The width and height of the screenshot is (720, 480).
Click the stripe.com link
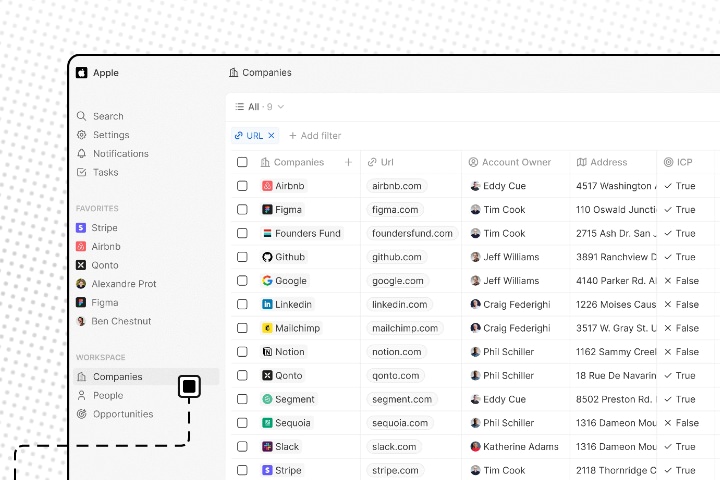point(395,470)
